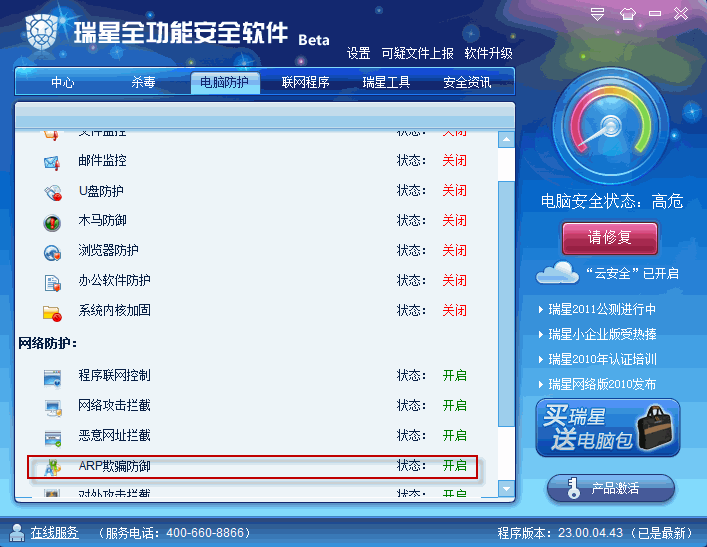Select the ARP欺骗防御 row label
The width and height of the screenshot is (707, 547).
click(x=115, y=466)
